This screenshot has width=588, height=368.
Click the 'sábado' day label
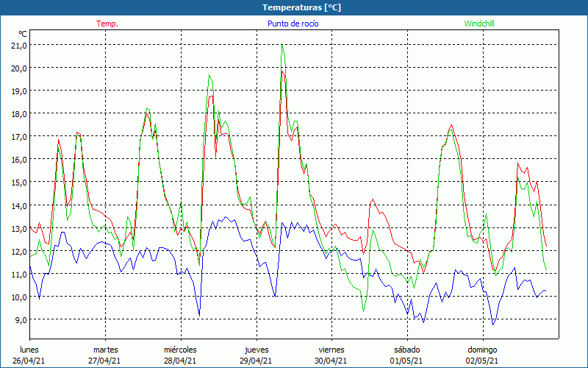click(x=406, y=350)
